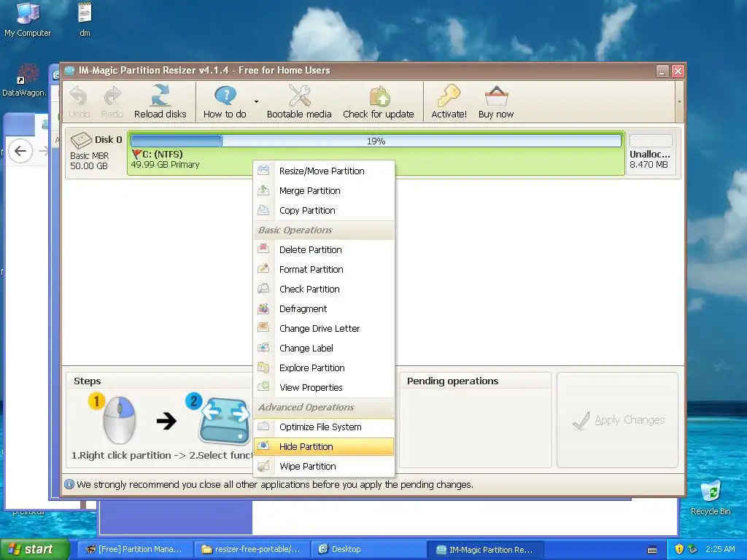Switch to IM-Magic Partition Re... taskbar button
The image size is (747, 560).
[x=484, y=549]
